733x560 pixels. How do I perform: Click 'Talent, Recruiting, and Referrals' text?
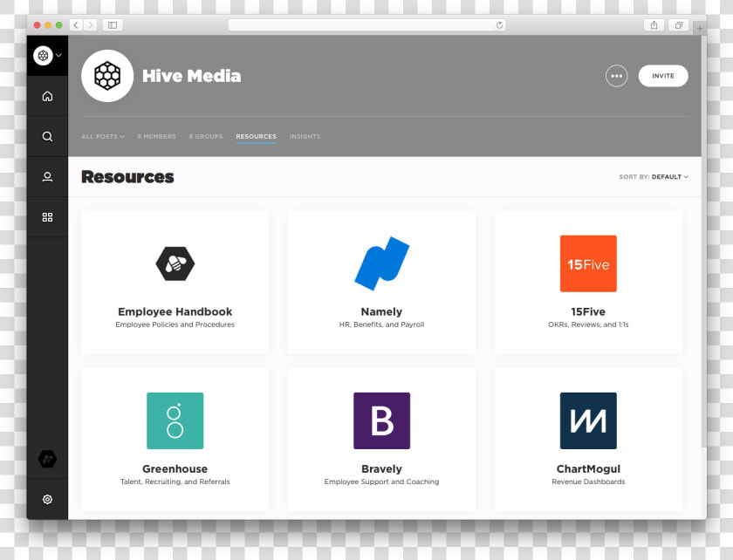click(x=175, y=481)
